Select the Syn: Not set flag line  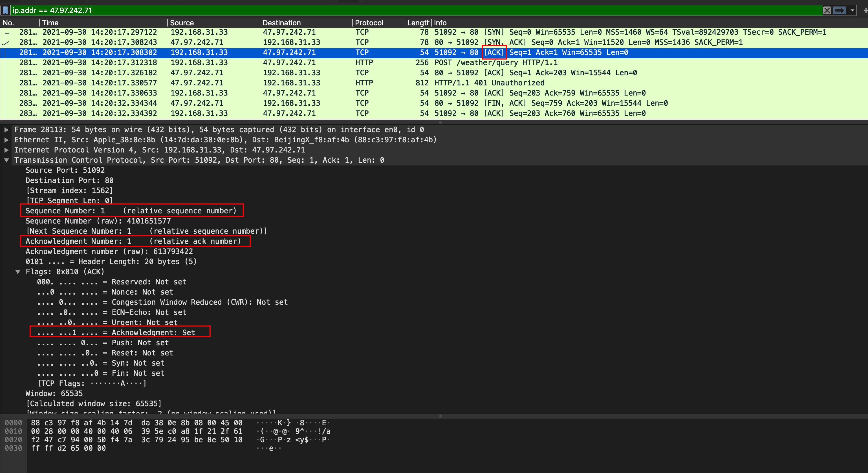(x=101, y=363)
